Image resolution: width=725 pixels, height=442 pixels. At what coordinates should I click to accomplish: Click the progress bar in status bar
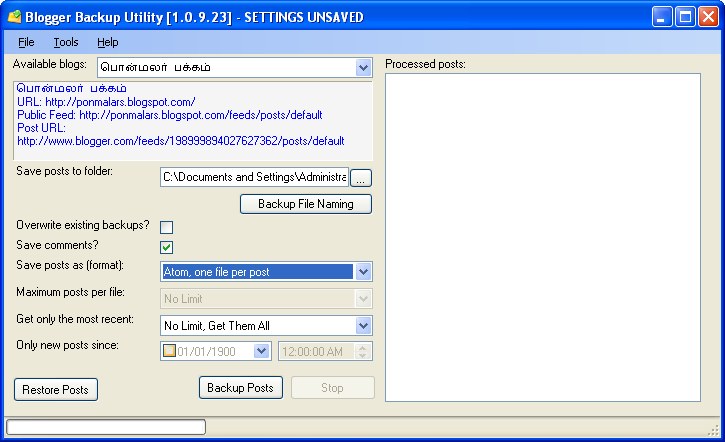(106, 427)
